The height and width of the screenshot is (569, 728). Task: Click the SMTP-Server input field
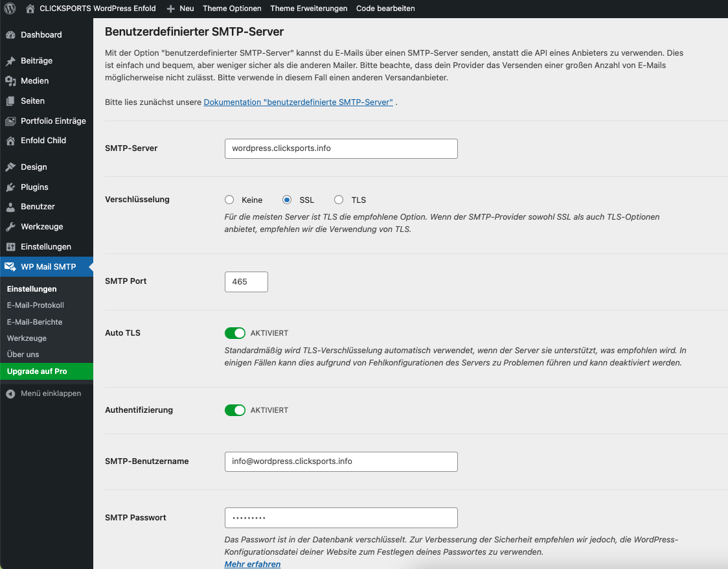pyautogui.click(x=341, y=148)
